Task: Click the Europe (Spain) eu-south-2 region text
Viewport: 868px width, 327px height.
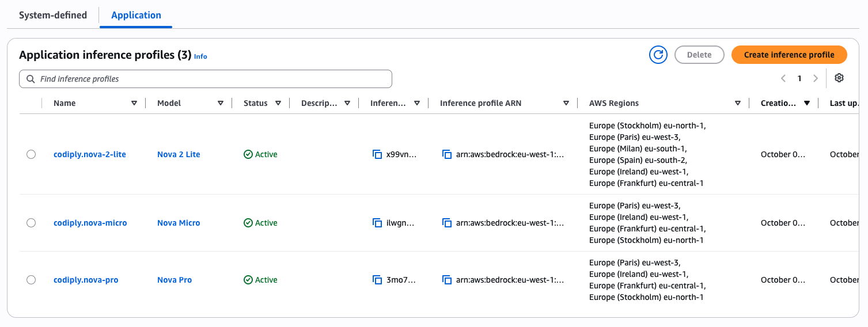Action: [x=638, y=160]
